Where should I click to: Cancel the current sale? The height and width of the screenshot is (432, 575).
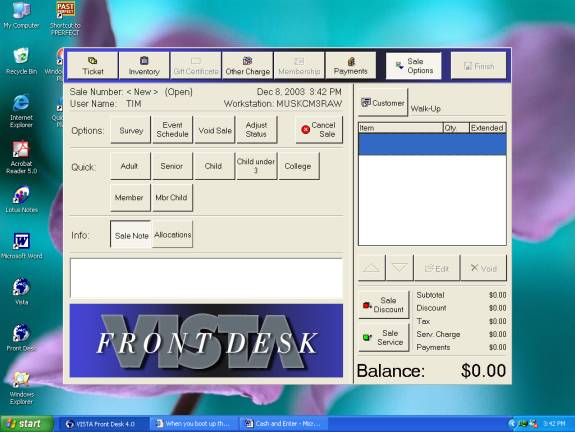click(319, 130)
